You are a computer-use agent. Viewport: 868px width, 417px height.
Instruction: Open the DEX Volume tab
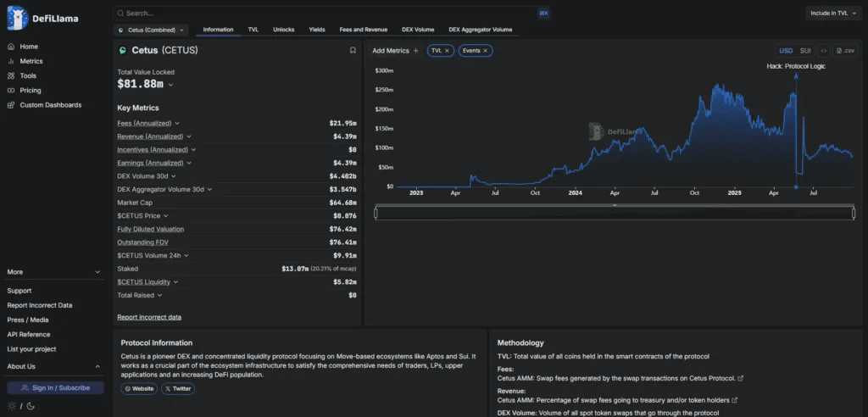418,30
